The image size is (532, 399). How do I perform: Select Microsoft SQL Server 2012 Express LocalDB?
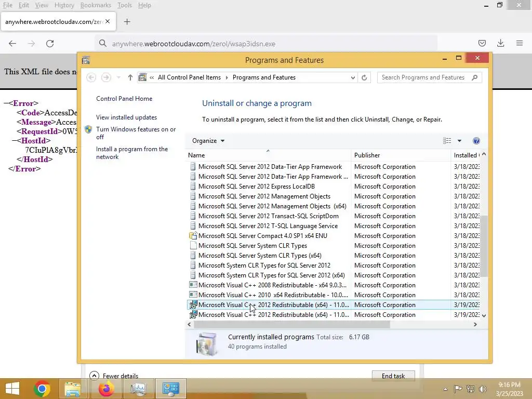tap(257, 187)
